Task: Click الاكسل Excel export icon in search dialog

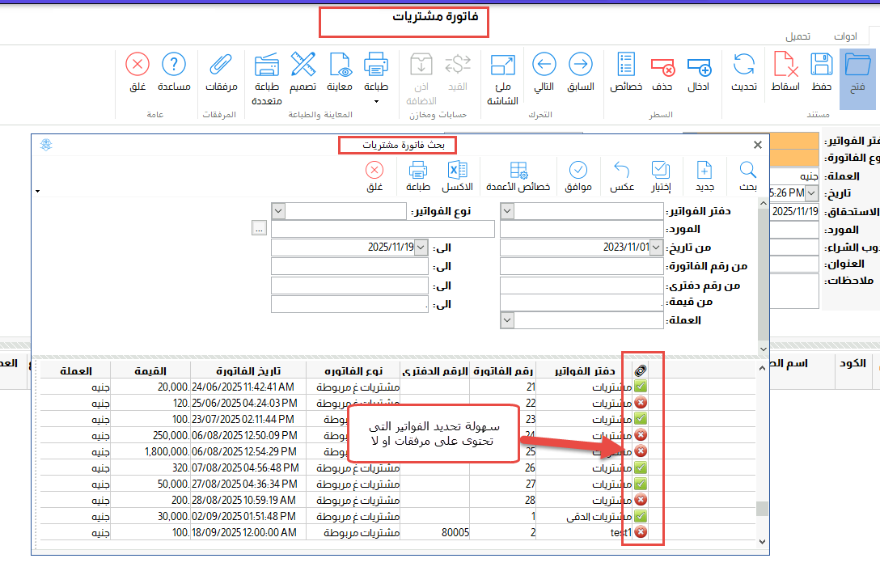Action: click(x=457, y=175)
